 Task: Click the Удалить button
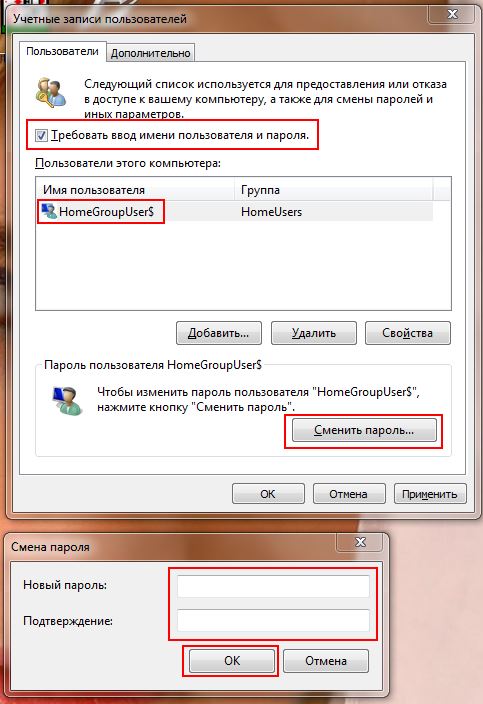[314, 333]
